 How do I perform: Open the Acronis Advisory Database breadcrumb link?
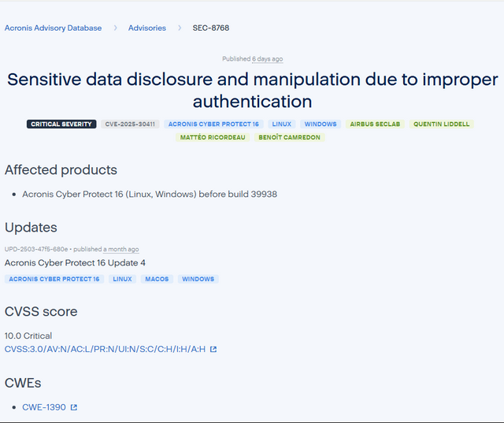tap(53, 28)
